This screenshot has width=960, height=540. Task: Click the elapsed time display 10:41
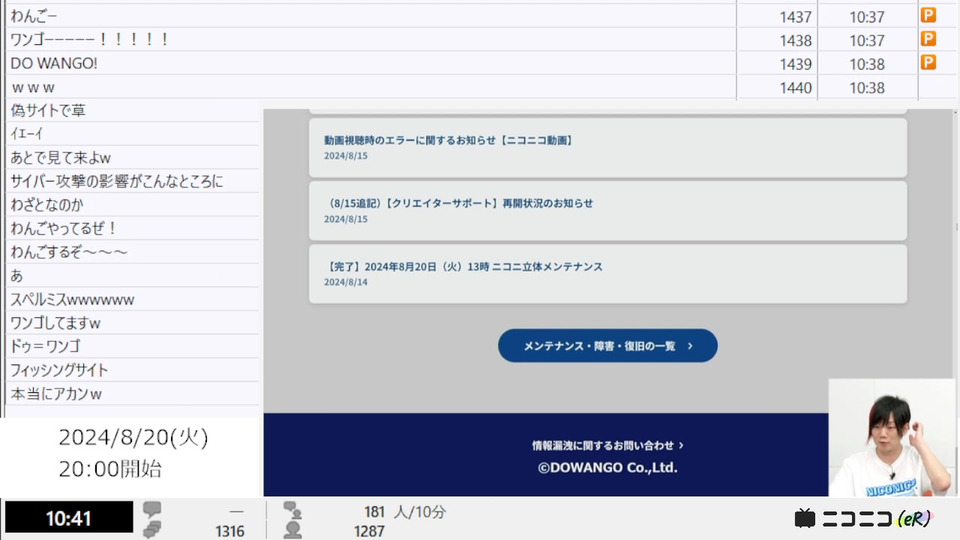(69, 518)
